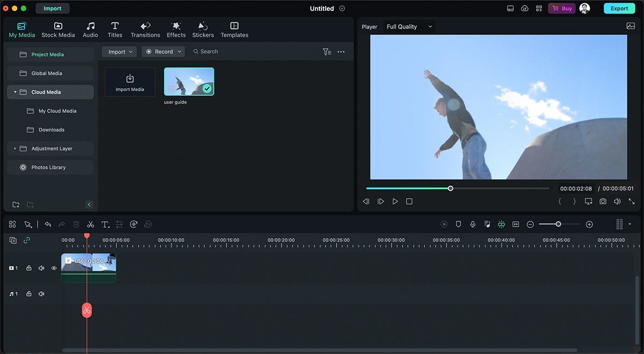Click the timeline zoom-in plus icon
Screen dimensions: 644x354
pyautogui.click(x=589, y=224)
